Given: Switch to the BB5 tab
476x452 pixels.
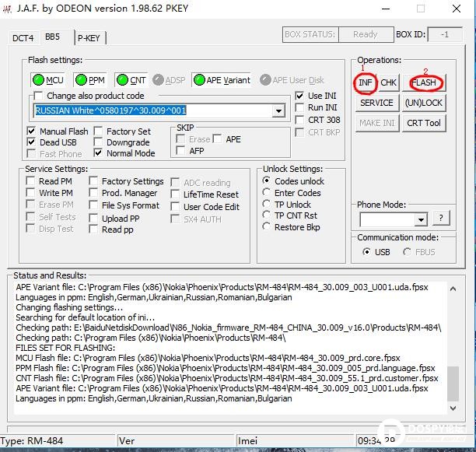Looking at the screenshot, I should pos(53,37).
